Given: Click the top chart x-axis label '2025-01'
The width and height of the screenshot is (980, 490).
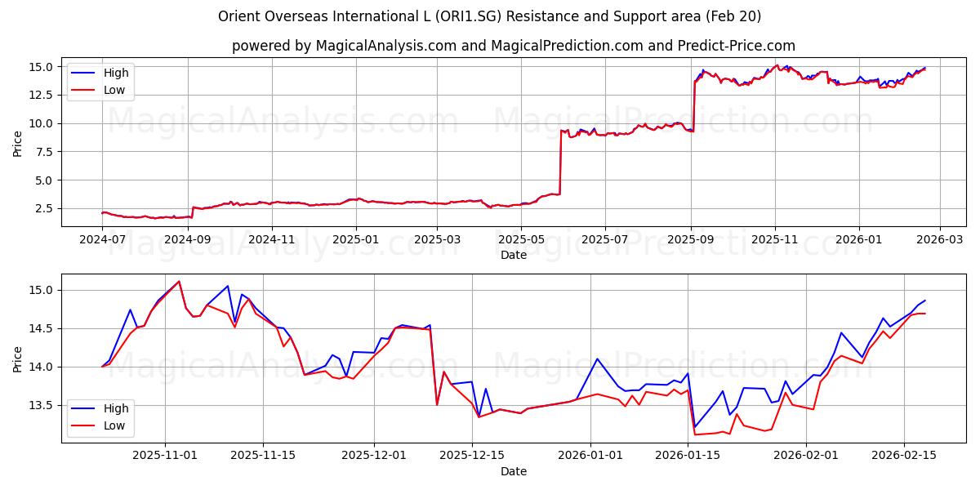Looking at the screenshot, I should coord(356,241).
